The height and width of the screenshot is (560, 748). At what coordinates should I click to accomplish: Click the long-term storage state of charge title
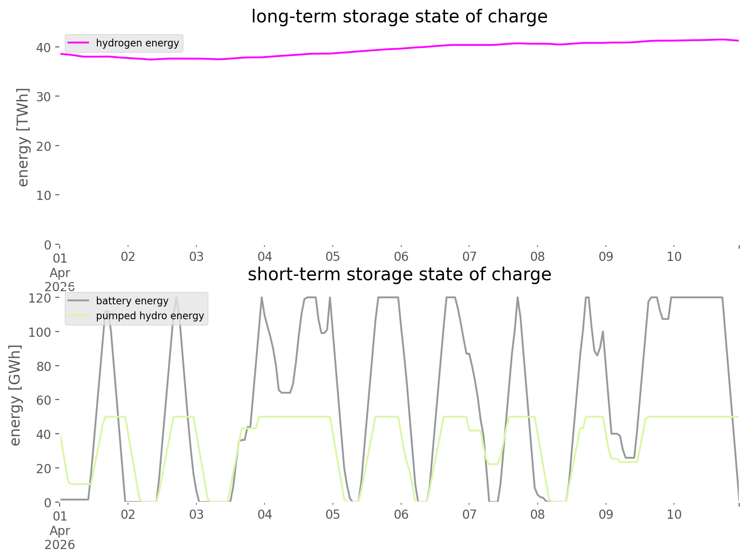coord(399,17)
